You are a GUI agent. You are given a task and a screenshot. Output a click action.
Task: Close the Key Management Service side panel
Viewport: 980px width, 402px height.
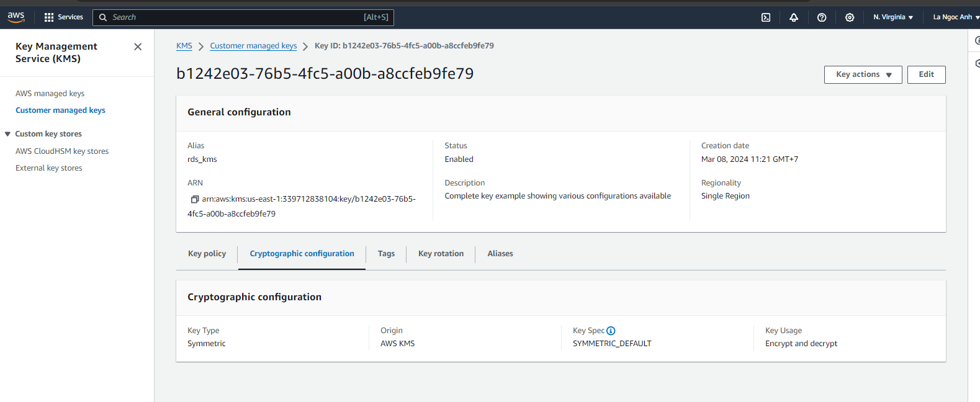pyautogui.click(x=138, y=47)
